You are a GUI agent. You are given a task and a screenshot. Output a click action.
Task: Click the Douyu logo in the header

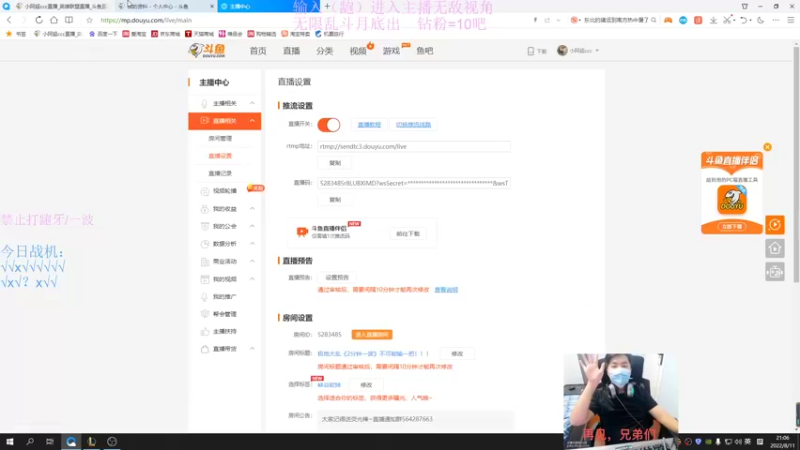coord(207,51)
